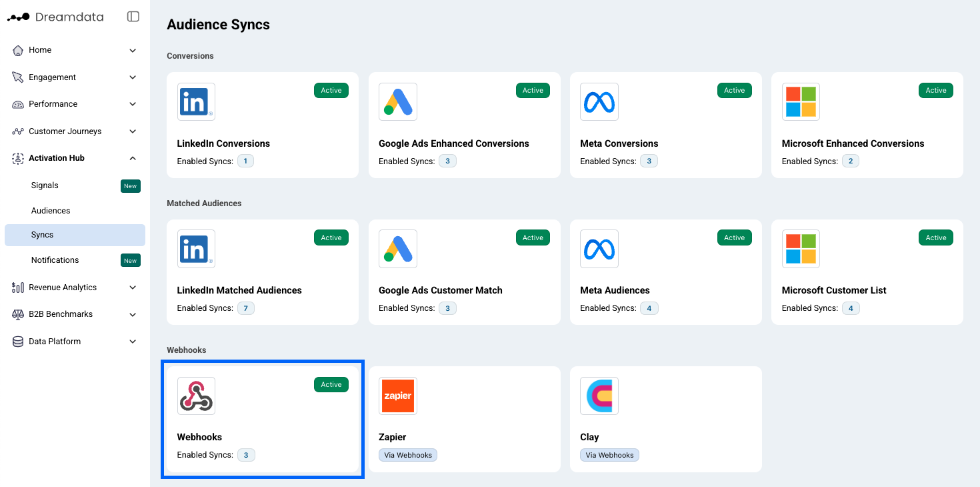The width and height of the screenshot is (980, 487).
Task: Click Via Webhooks tag on Clay
Action: click(x=609, y=455)
